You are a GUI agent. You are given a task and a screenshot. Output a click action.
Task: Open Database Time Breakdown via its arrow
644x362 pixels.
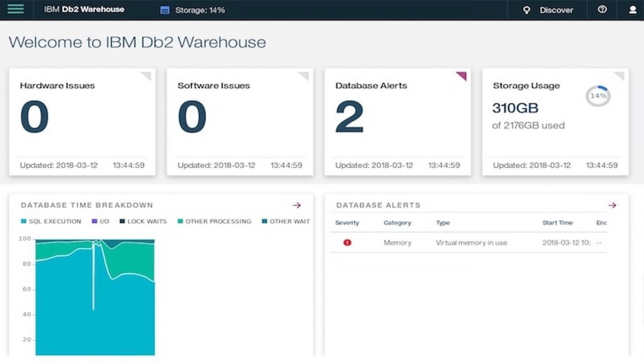click(x=297, y=205)
